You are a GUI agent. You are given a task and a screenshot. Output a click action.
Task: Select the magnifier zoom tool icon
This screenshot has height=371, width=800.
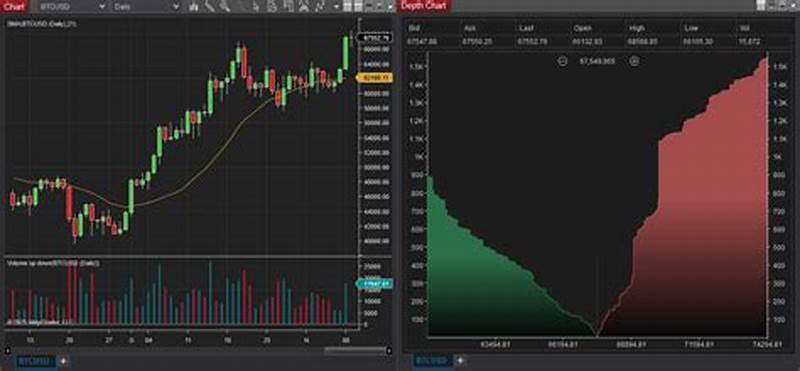(x=224, y=6)
